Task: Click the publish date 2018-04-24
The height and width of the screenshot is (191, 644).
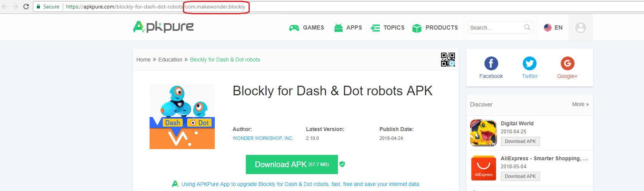Action: coord(391,138)
